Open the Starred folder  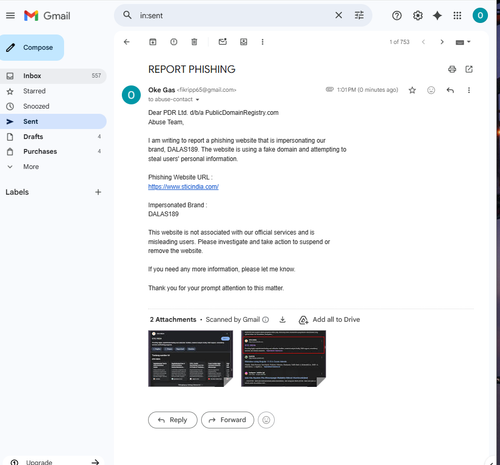(x=53, y=91)
